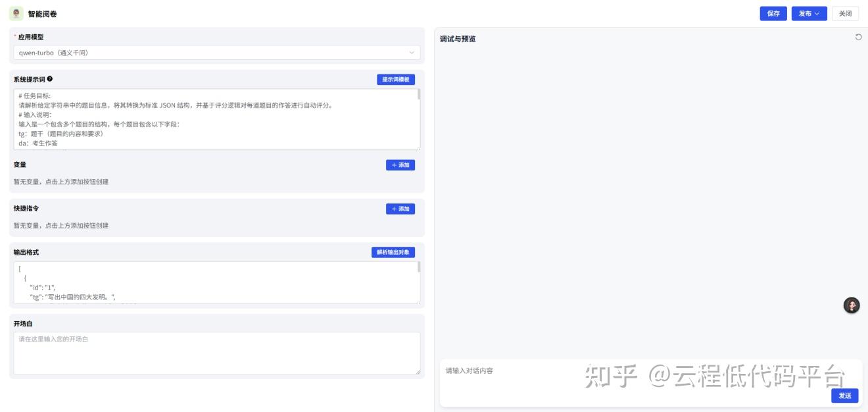Click the 系统提示词 textarea scrollbar
The width and height of the screenshot is (868, 412).
[x=419, y=94]
